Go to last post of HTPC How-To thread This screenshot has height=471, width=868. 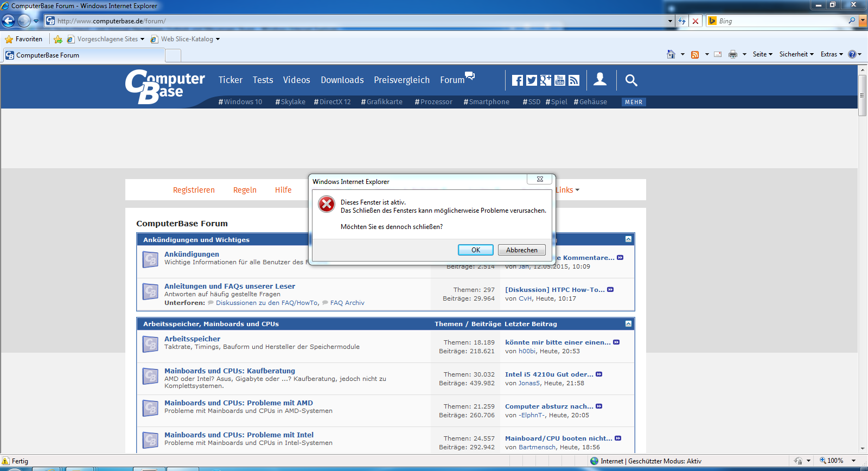point(610,290)
